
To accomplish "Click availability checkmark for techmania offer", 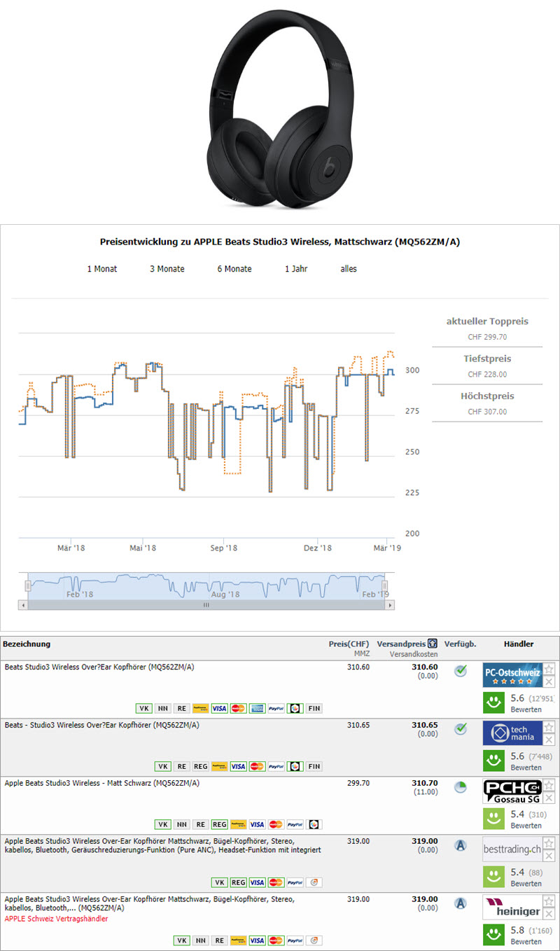I will (x=460, y=729).
